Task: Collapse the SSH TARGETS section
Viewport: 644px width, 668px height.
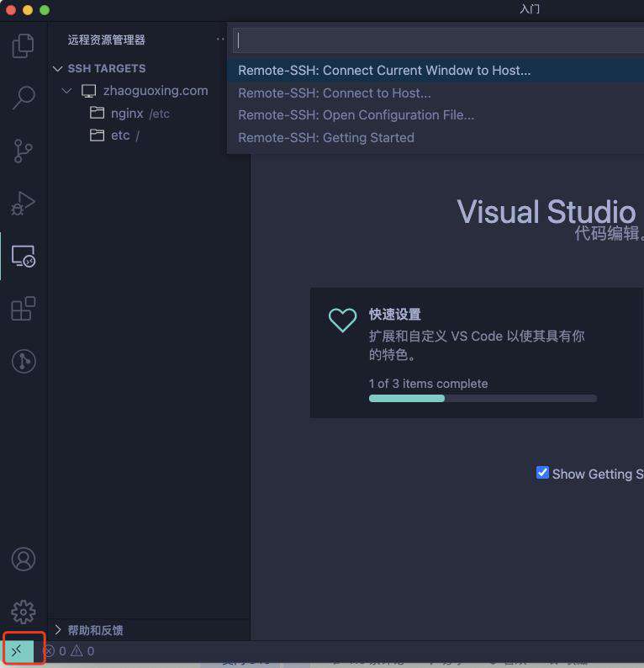Action: 58,69
